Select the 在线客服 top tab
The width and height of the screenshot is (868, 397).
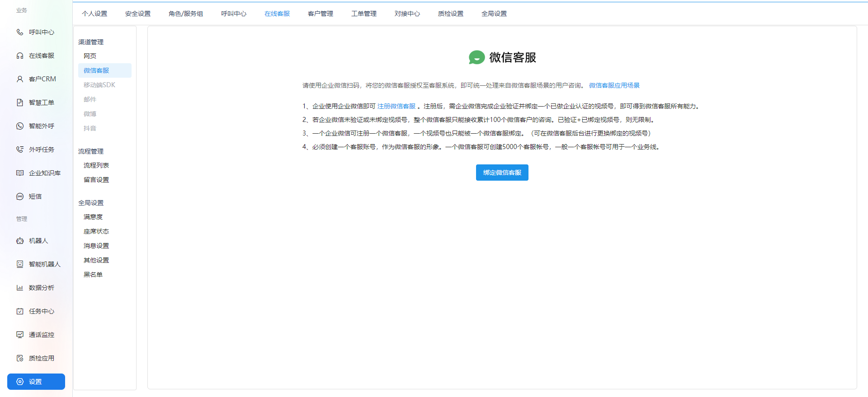[277, 14]
